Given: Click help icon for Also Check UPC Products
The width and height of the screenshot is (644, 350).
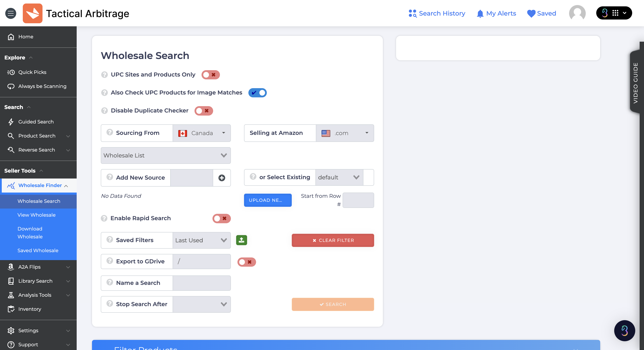Looking at the screenshot, I should click(104, 93).
